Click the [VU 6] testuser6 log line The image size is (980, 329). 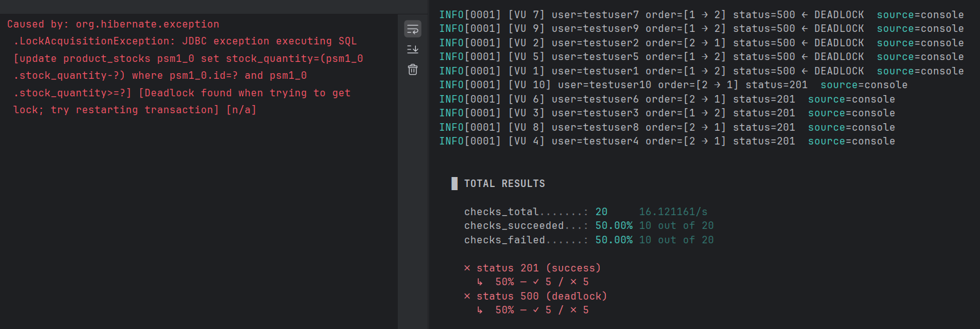pyautogui.click(x=667, y=99)
